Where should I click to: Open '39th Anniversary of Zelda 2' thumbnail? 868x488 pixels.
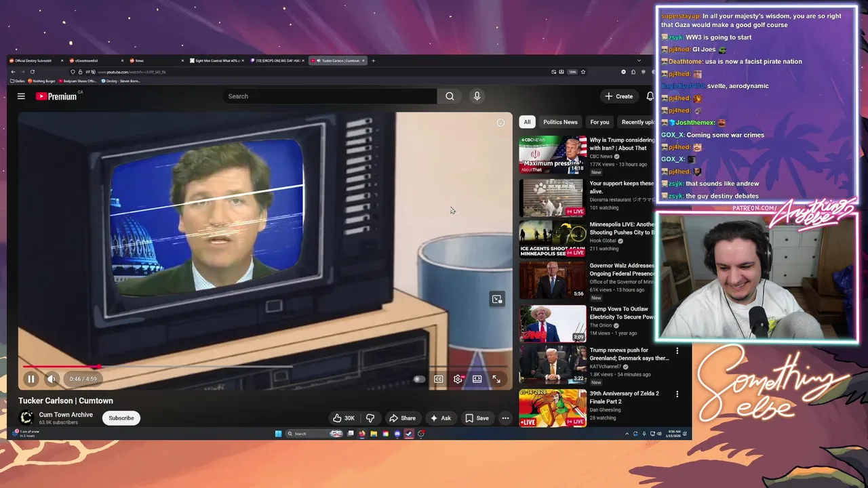553,407
